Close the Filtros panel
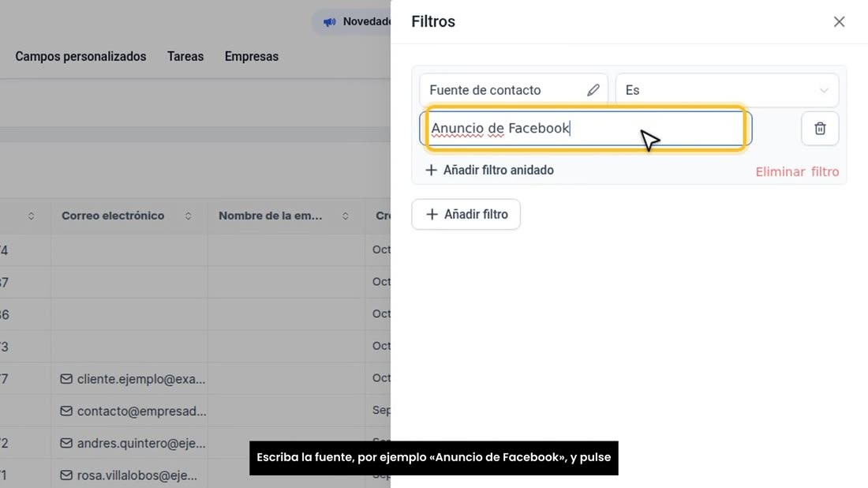The height and width of the screenshot is (488, 868). pyautogui.click(x=840, y=21)
